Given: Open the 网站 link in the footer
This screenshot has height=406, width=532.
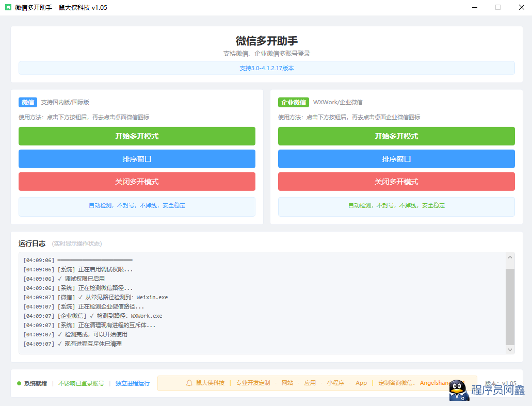Looking at the screenshot, I should click(287, 383).
